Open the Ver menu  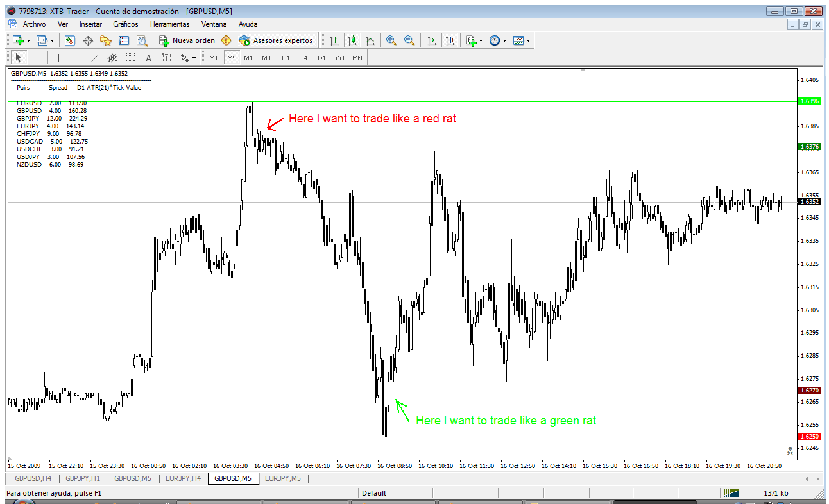click(x=63, y=24)
